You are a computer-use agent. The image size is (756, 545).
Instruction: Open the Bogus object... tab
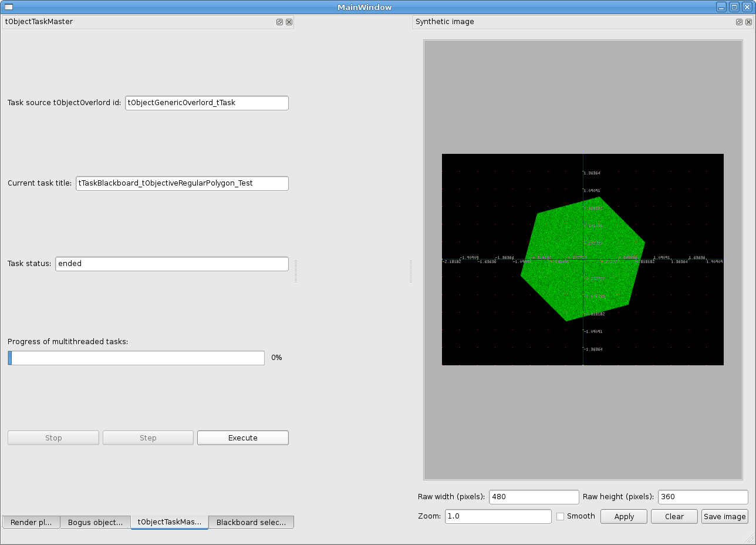[x=95, y=522]
